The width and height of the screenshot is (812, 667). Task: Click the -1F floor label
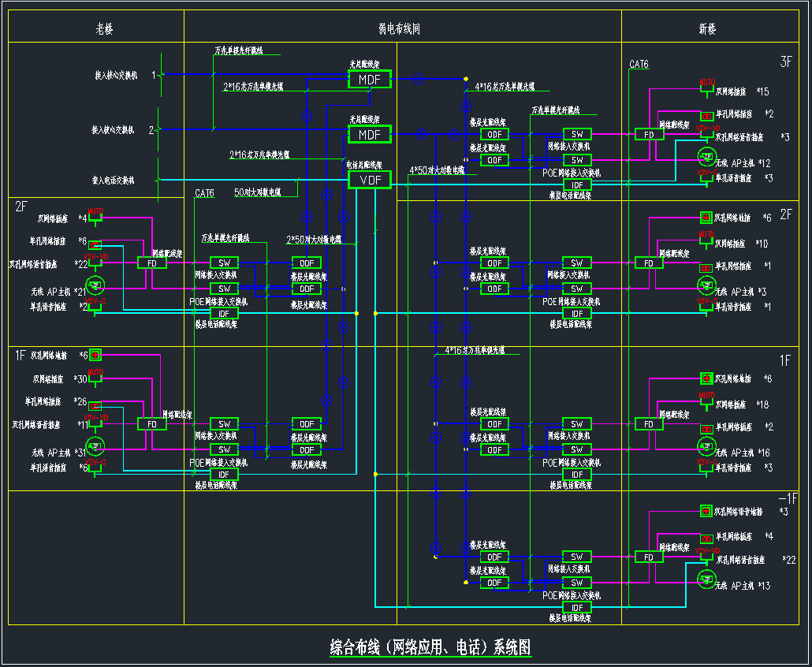coord(788,498)
